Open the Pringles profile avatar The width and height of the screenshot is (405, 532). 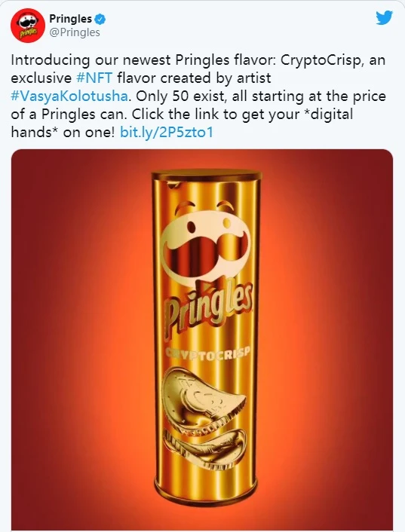27,26
